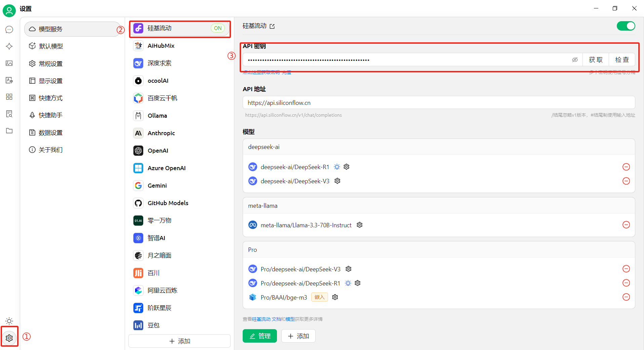The image size is (644, 350).
Task: Click the user avatar icon
Action: click(9, 10)
